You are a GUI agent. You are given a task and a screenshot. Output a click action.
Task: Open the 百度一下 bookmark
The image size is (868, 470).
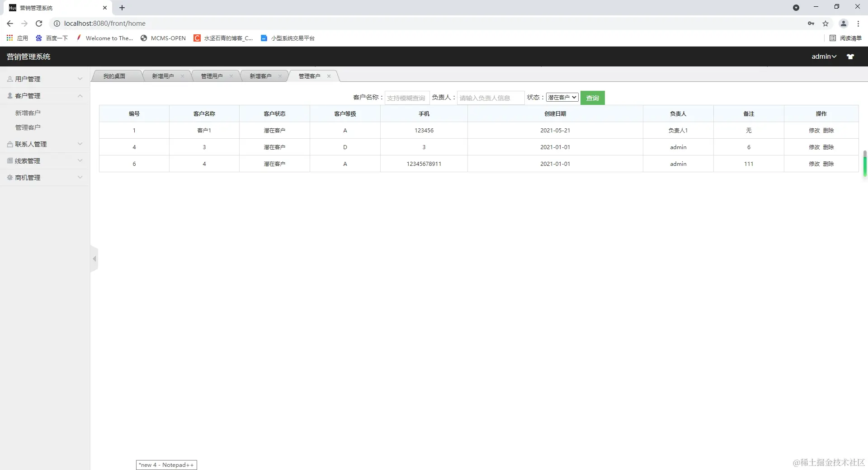(x=52, y=38)
